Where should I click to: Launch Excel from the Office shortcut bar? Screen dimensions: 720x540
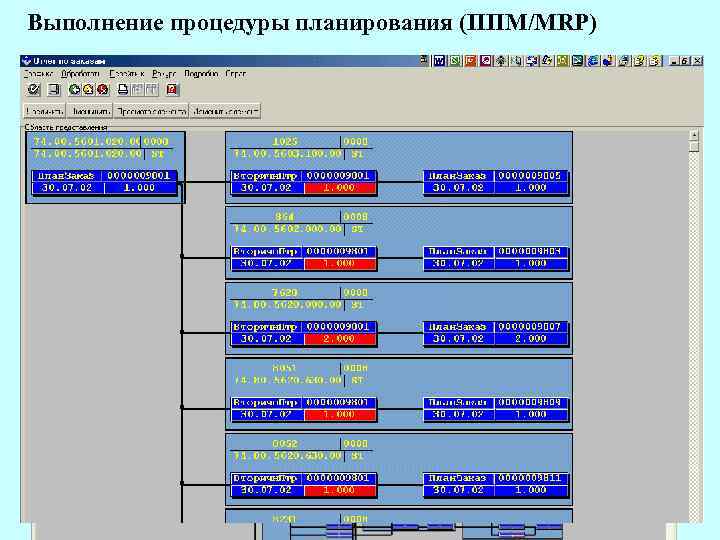(455, 61)
